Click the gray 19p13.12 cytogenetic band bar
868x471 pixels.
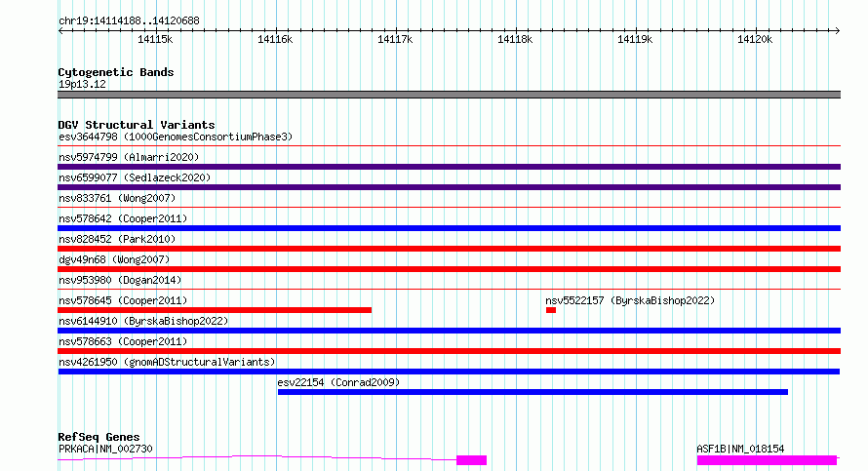pos(449,95)
